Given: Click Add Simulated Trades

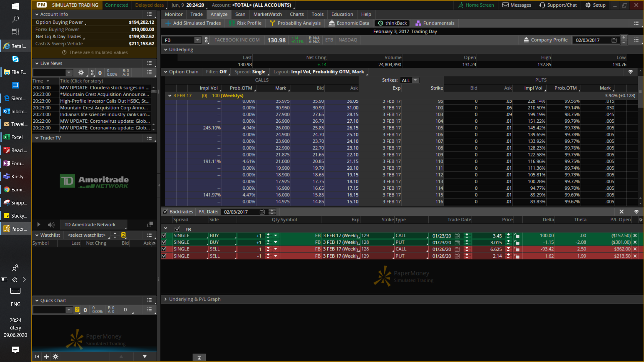Looking at the screenshot, I should 193,23.
